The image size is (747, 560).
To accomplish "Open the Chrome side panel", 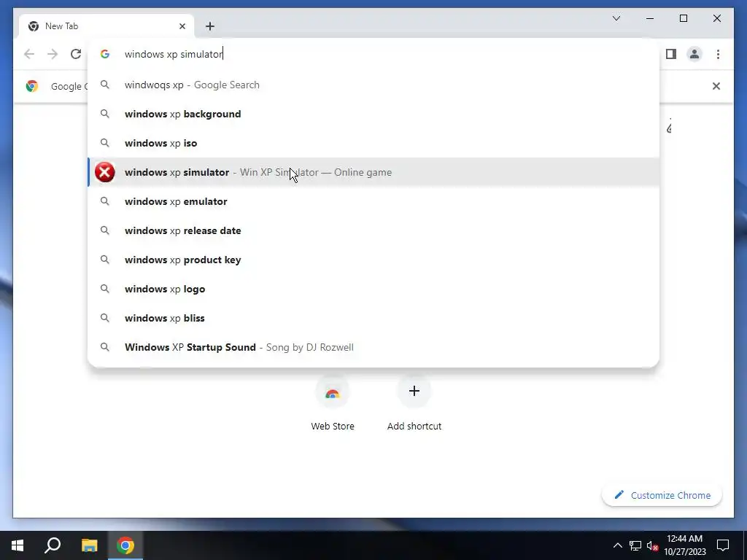I will [x=671, y=54].
